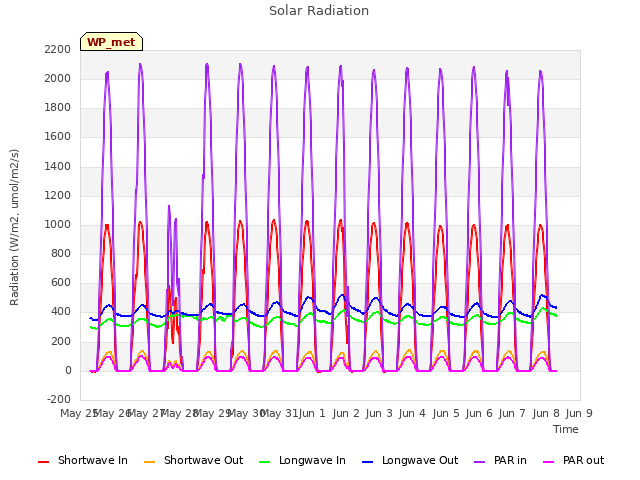Click the Time x-axis title
The image size is (640, 480).
pos(566,429)
